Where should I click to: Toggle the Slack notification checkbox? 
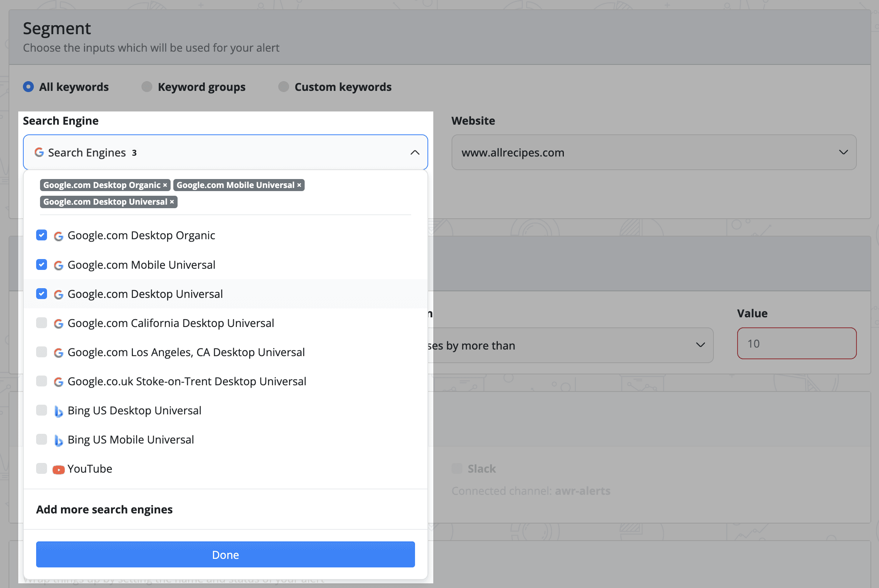tap(457, 468)
